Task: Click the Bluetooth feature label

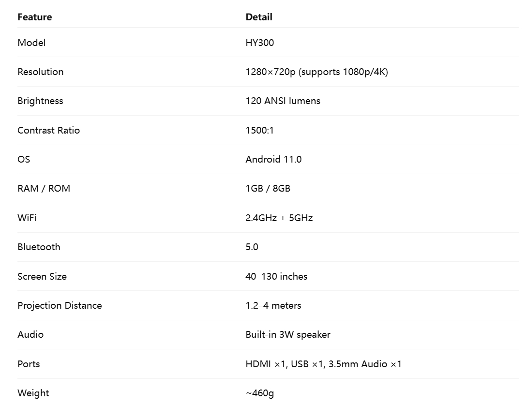Action: click(39, 247)
